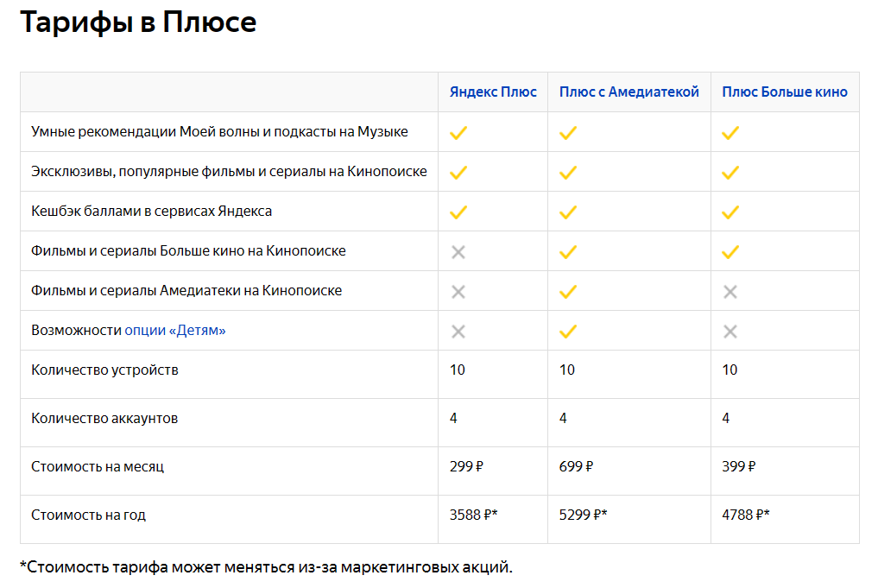Viewport: 878px width, 588px height.
Task: Click cross for Больше кино films under Яндекс Плюс
Action: [x=458, y=251]
